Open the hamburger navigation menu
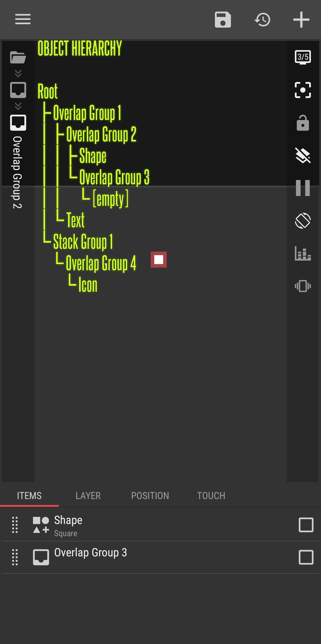Screen dimensions: 321x644 pos(23,19)
